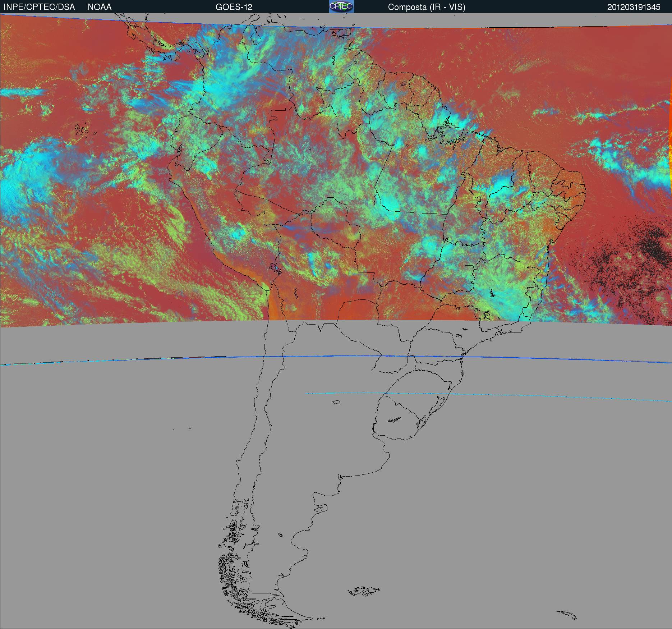672x629 pixels.
Task: Select the Brazilian Federal District rectangle
Action: 469,267
